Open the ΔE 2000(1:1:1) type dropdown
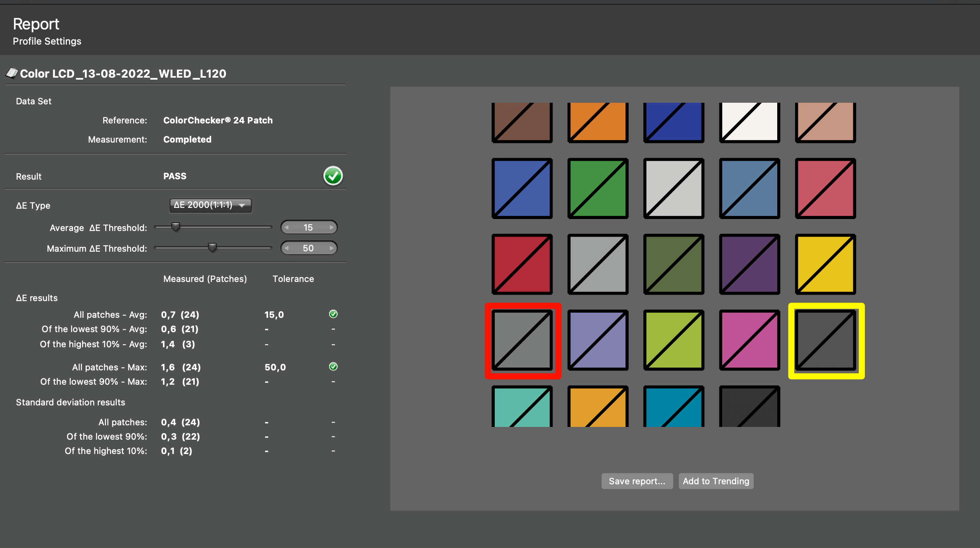 click(210, 205)
